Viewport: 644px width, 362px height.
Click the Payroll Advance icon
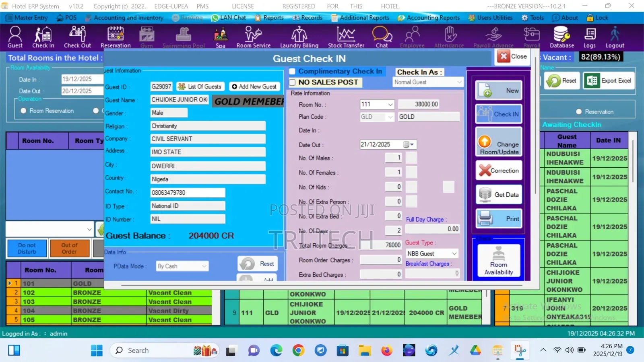coord(493,37)
